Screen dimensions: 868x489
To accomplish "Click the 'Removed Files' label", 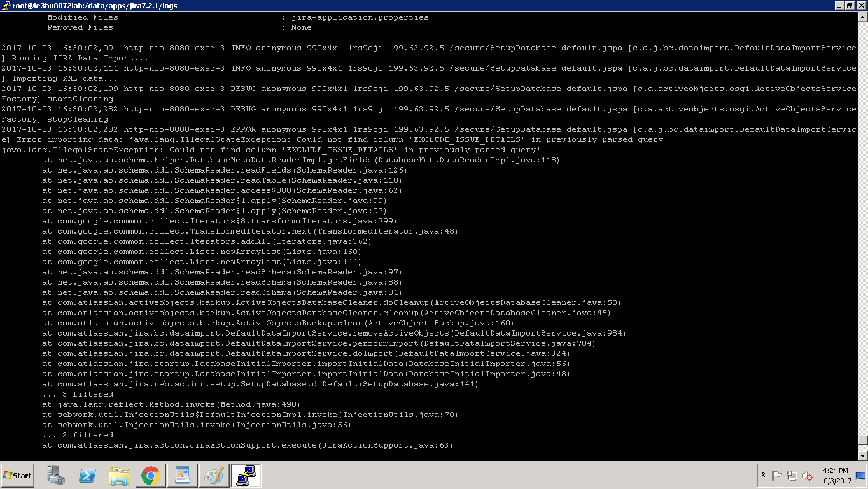I will tap(80, 27).
